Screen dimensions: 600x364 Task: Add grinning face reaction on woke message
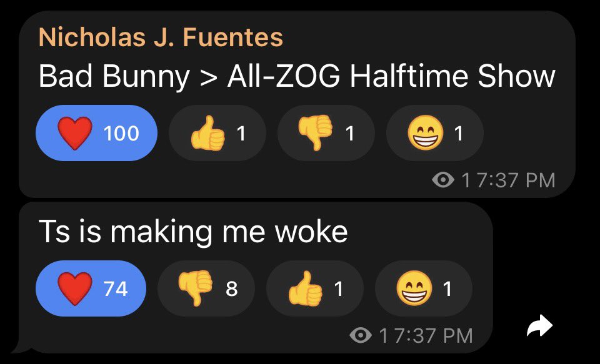click(x=423, y=288)
